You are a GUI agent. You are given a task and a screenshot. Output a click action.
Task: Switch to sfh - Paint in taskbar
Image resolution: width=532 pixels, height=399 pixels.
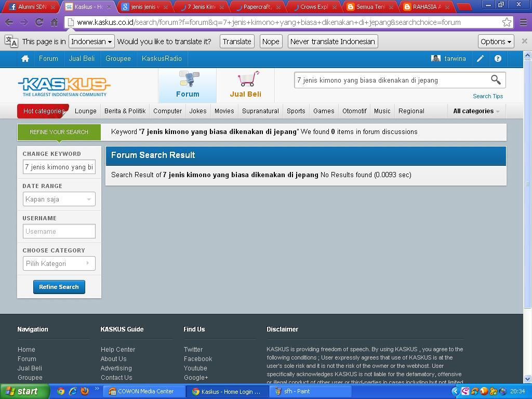(310, 391)
